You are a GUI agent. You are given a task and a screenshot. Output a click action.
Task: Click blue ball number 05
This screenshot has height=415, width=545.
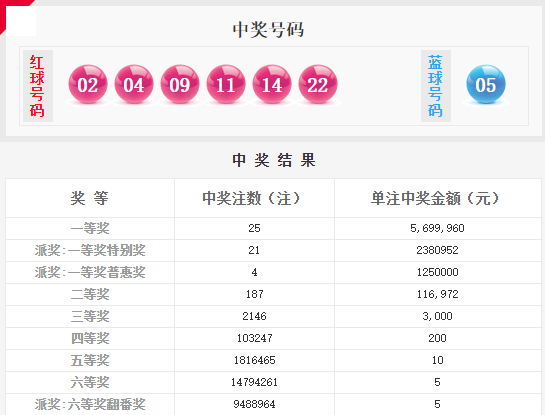[486, 84]
